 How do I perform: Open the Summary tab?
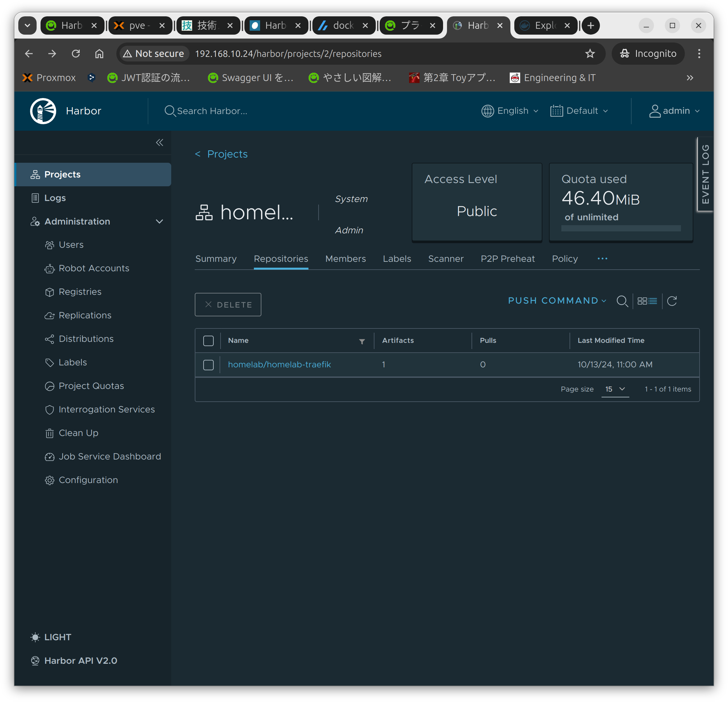[216, 259]
